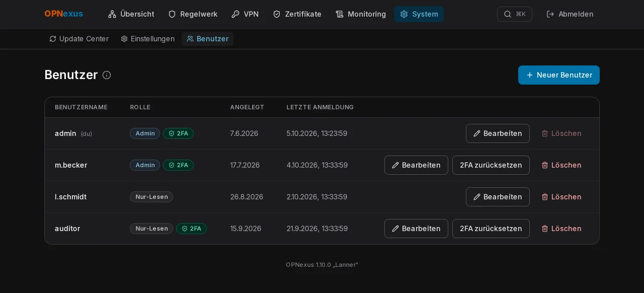This screenshot has width=644, height=293.
Task: Delete user l.schmidt
Action: (561, 197)
